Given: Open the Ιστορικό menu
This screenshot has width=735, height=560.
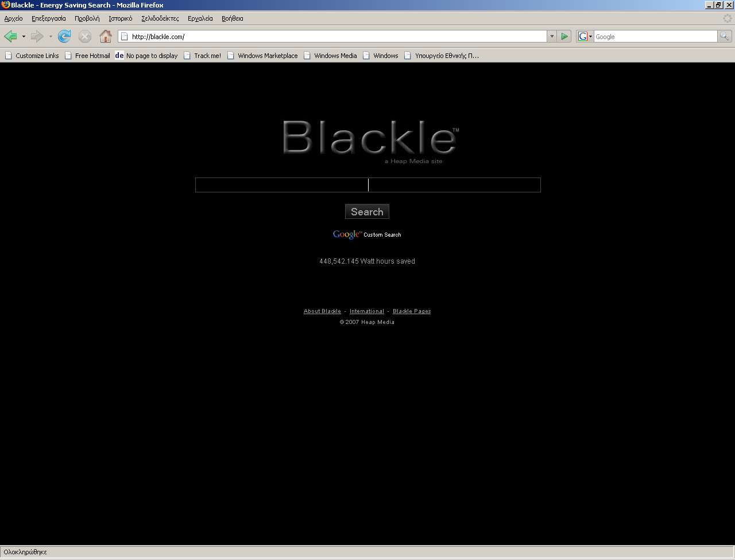Looking at the screenshot, I should pyautogui.click(x=121, y=18).
